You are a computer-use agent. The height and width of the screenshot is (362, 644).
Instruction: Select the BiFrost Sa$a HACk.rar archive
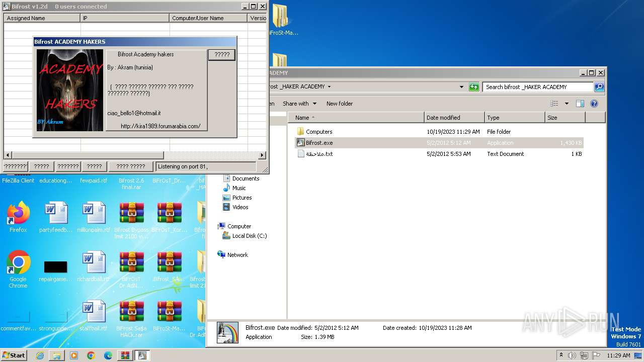pyautogui.click(x=132, y=319)
